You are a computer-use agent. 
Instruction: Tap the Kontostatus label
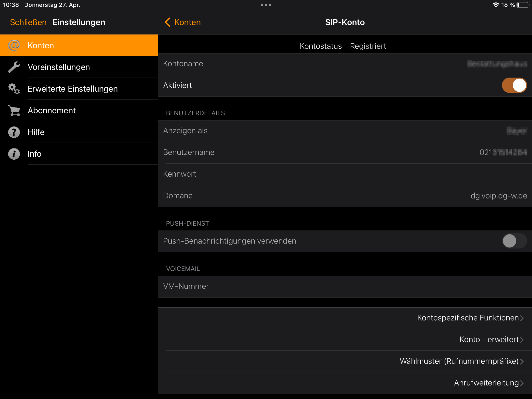pos(321,46)
